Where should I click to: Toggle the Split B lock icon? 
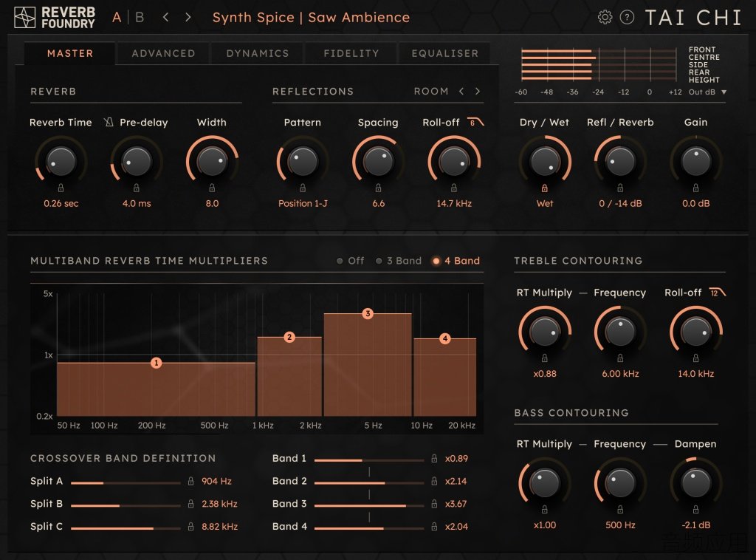tap(191, 504)
